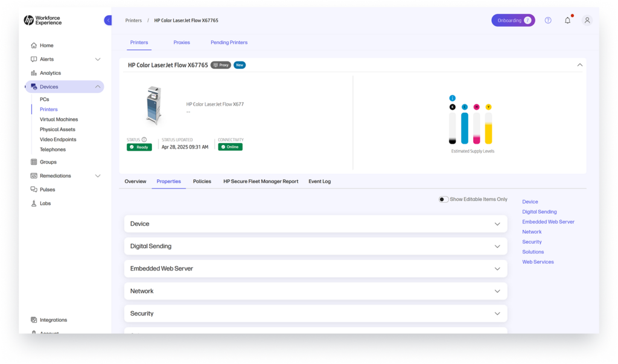Click the Groups icon in sidebar
The image size is (618, 364).
(x=34, y=162)
